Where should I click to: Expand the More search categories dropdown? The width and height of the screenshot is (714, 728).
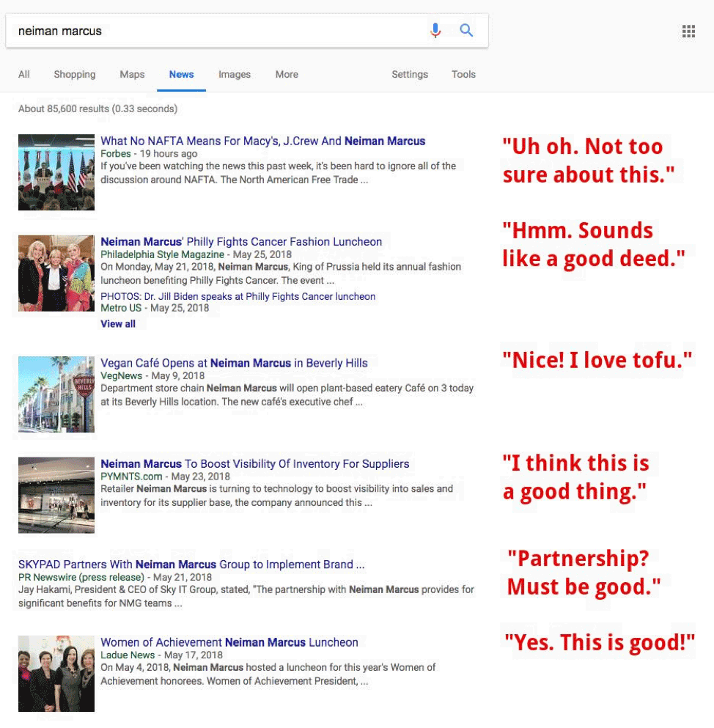click(286, 74)
